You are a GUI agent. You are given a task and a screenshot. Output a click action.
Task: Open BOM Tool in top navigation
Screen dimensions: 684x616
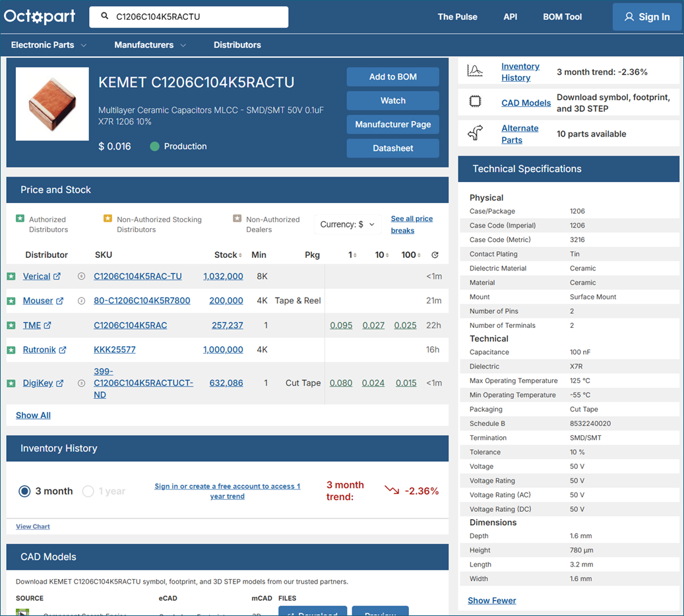(x=562, y=17)
